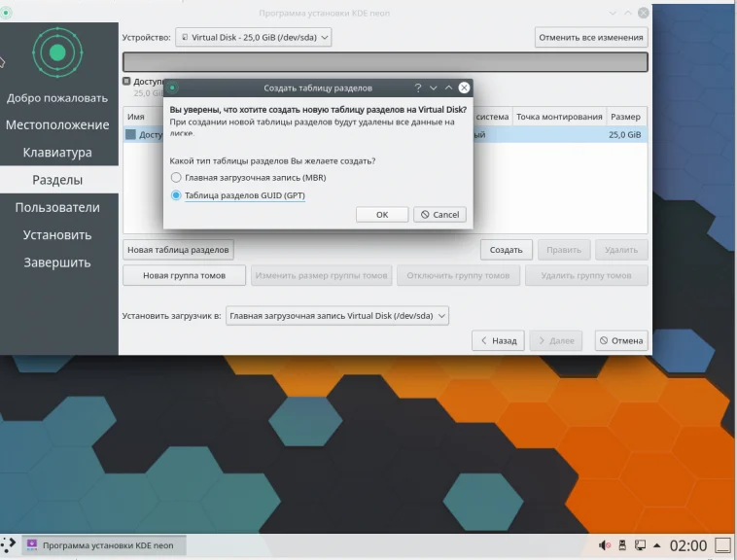This screenshot has height=560, width=737.
Task: Click Отменить все изменения button
Action: [x=591, y=37]
